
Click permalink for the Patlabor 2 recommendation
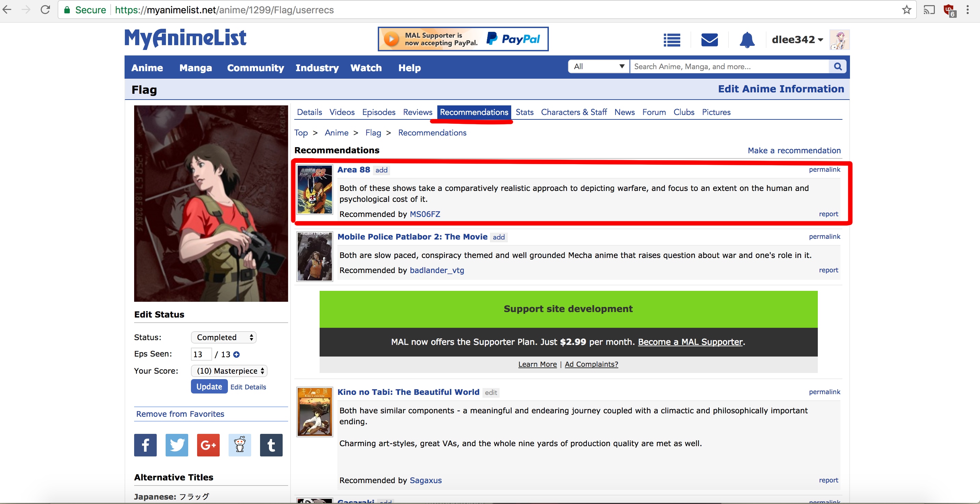(x=824, y=236)
